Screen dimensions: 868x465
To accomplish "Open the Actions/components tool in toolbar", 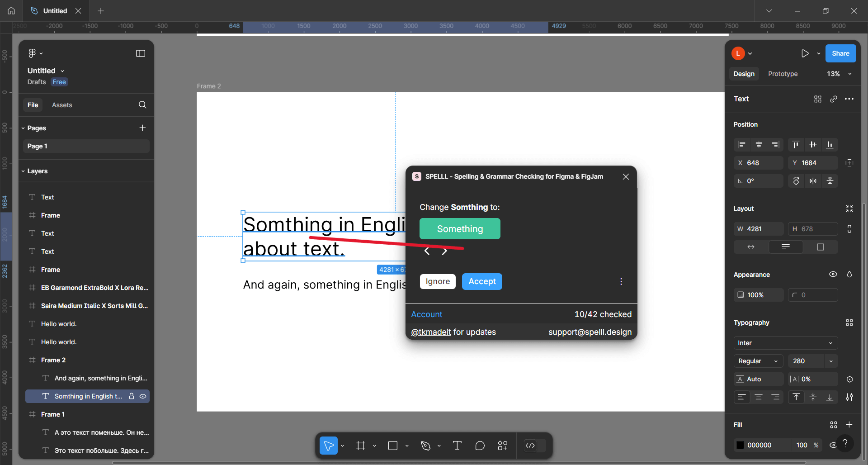I will click(503, 446).
